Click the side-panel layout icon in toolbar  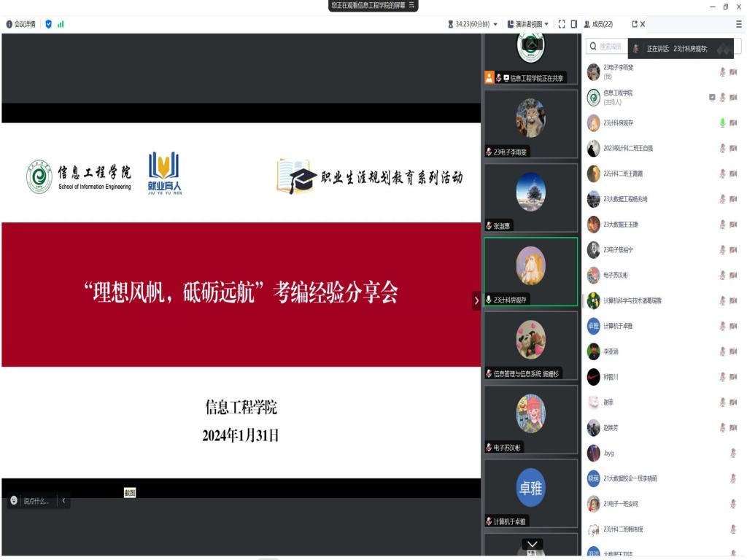tap(574, 24)
